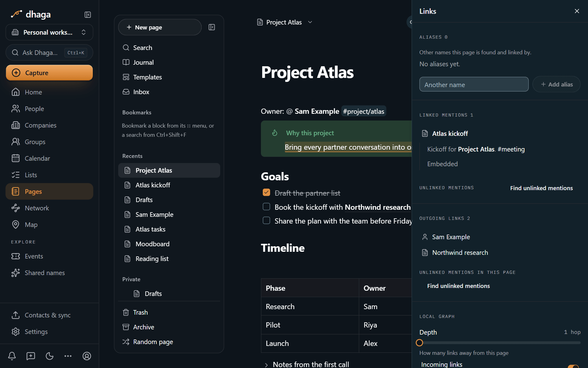
Task: Click the Capture button
Action: [x=49, y=73]
